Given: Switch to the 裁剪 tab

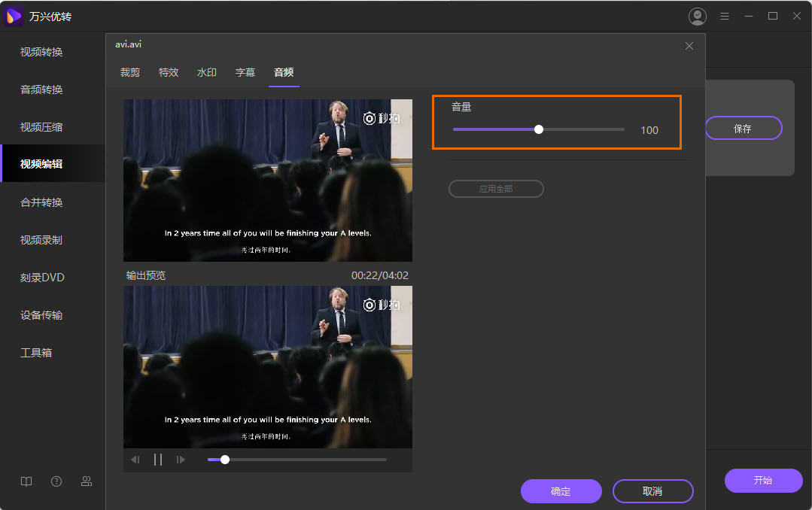Looking at the screenshot, I should click(x=130, y=72).
